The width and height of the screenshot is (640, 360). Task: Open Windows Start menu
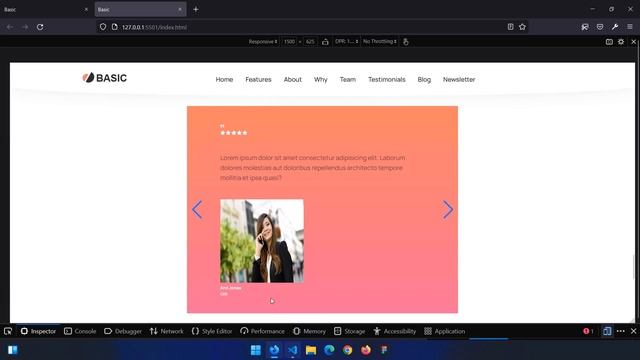[x=256, y=350]
